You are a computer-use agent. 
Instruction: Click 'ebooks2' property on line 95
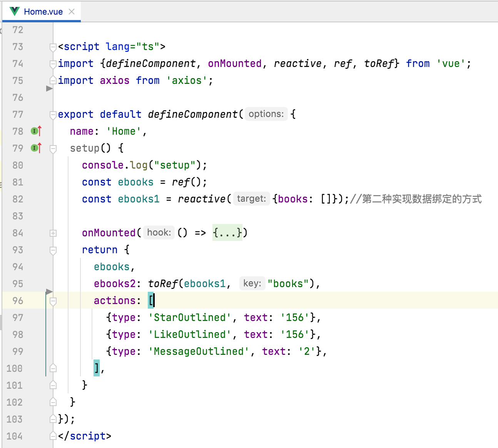click(x=115, y=284)
